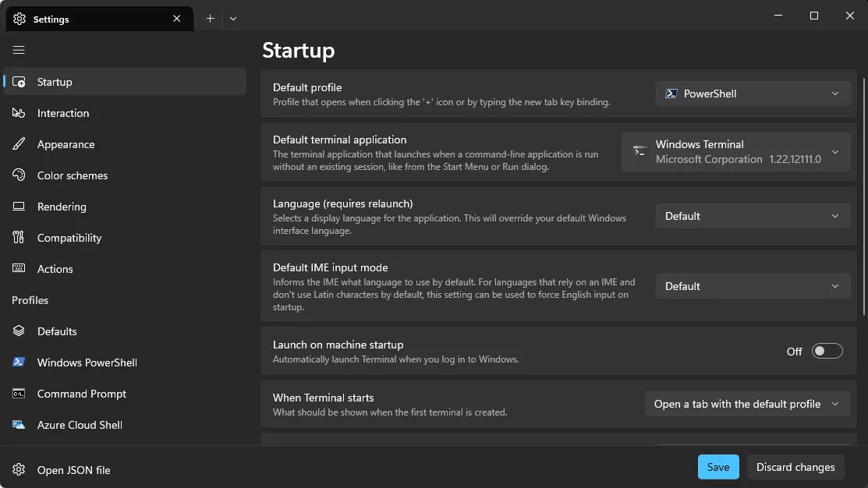Save the current settings
The width and height of the screenshot is (868, 488).
click(x=717, y=466)
